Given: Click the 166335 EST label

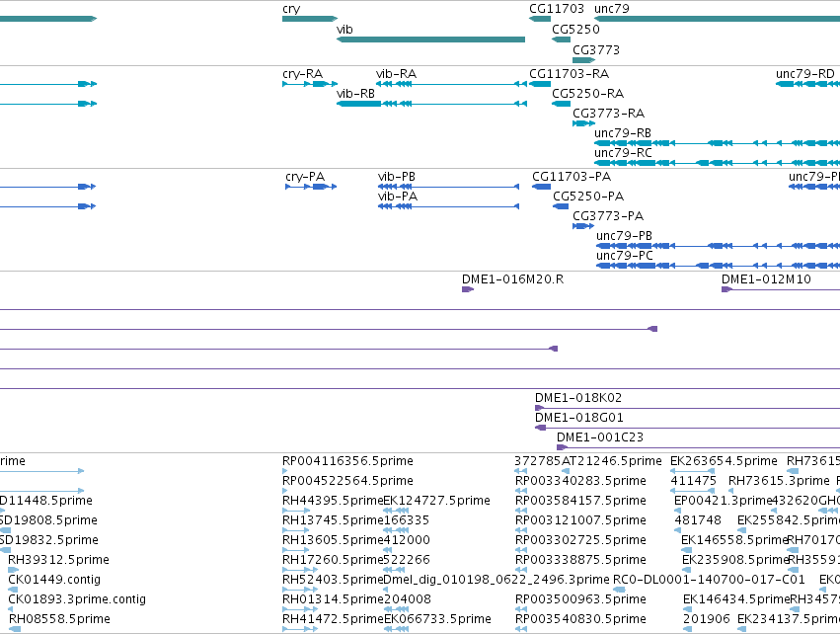Looking at the screenshot, I should 406,520.
